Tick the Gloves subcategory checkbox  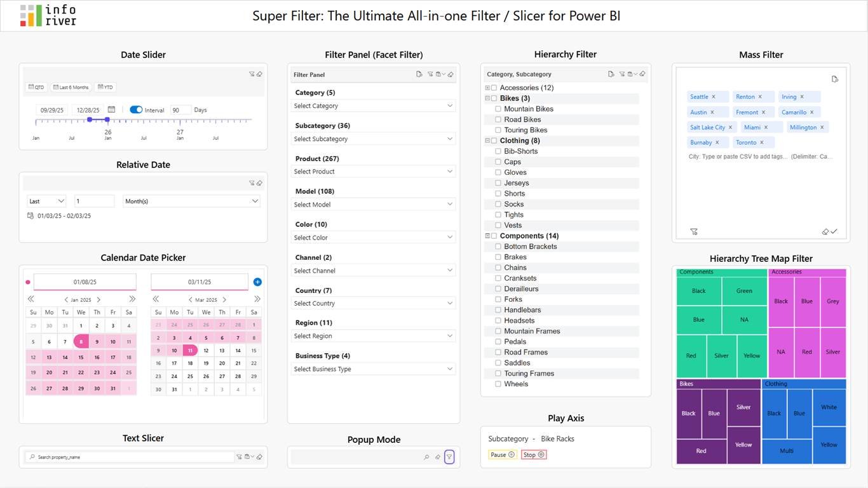click(498, 173)
